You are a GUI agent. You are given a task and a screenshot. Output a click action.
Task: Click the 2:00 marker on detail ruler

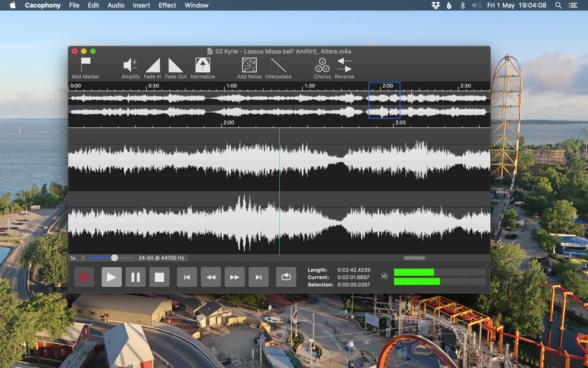click(229, 123)
